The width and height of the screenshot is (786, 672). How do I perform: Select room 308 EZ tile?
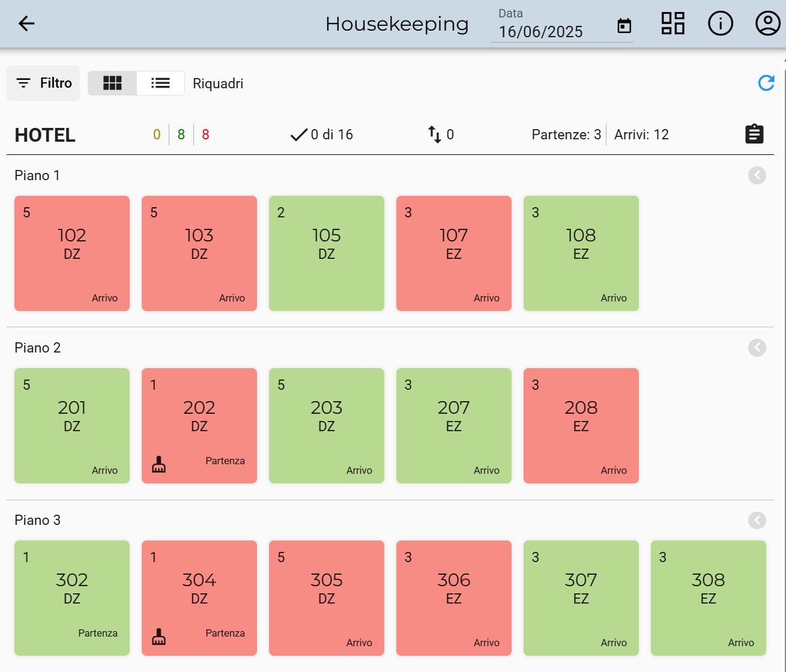click(x=708, y=598)
